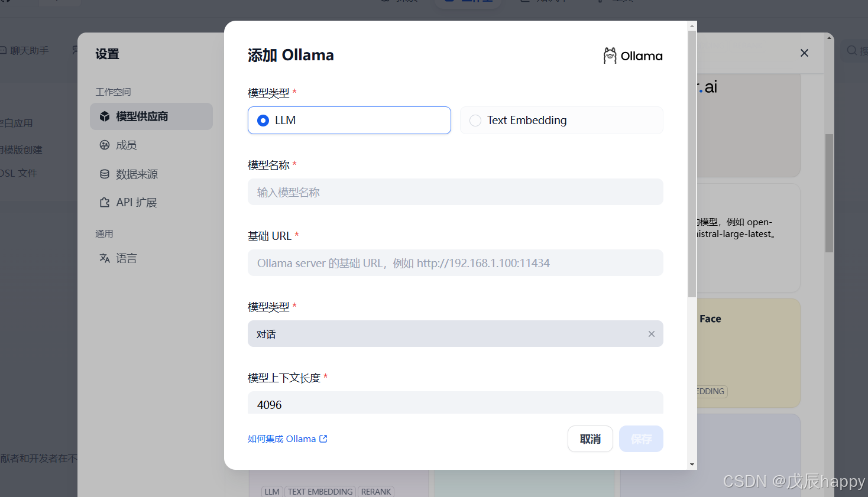The height and width of the screenshot is (497, 868).
Task: Click the 通用 section label
Action: pos(104,233)
